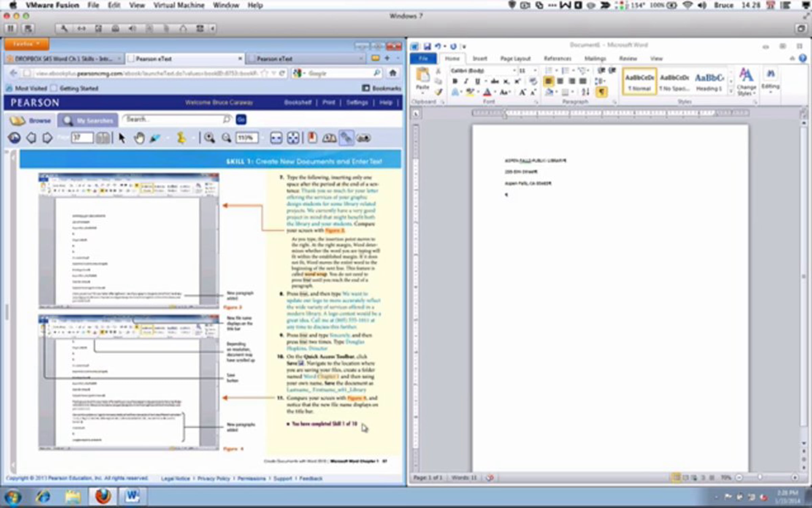Image resolution: width=812 pixels, height=508 pixels.
Task: Open the My Searches tab in eText
Action: [88, 121]
